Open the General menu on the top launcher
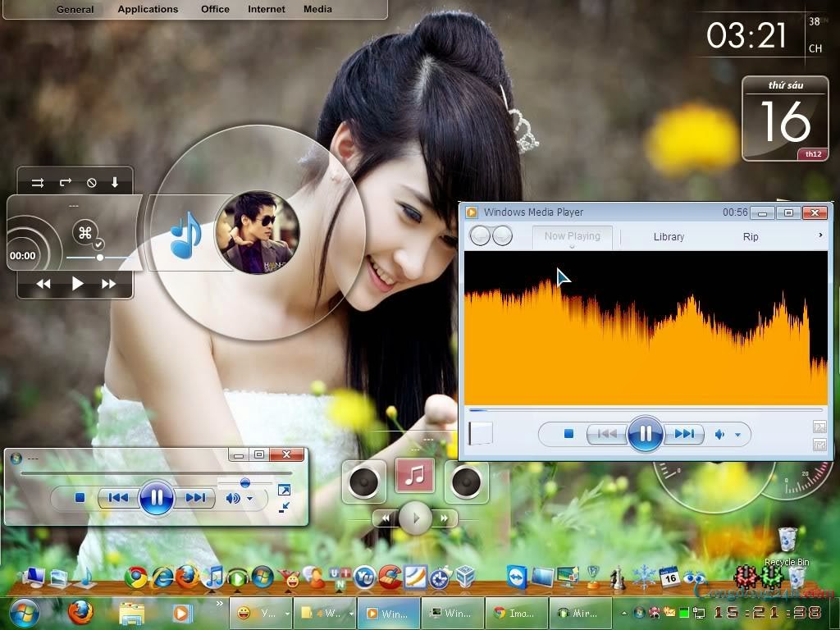Viewport: 840px width, 630px height. [x=75, y=9]
